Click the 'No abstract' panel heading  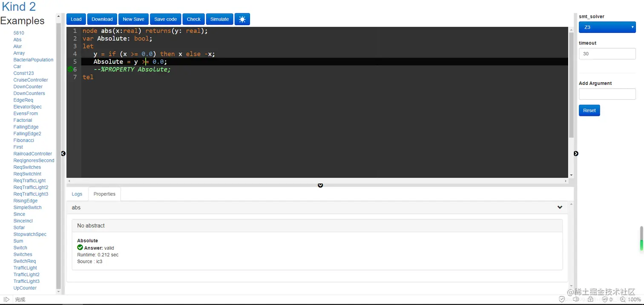[x=317, y=226]
